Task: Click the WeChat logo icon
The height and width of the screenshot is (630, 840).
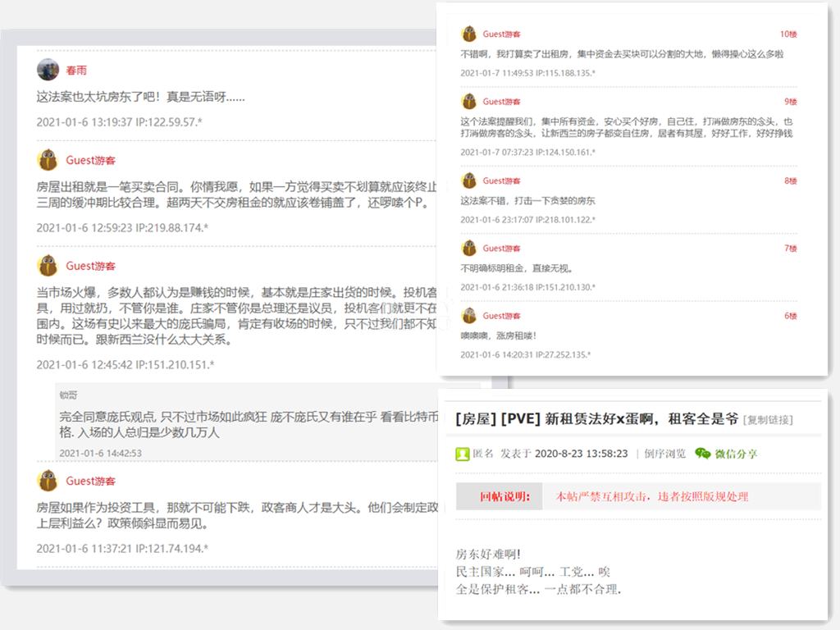Action: [x=702, y=454]
